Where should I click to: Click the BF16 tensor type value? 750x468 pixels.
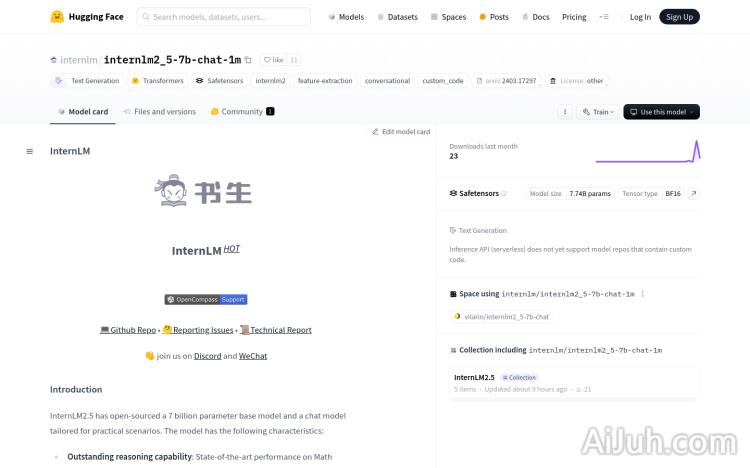point(673,194)
